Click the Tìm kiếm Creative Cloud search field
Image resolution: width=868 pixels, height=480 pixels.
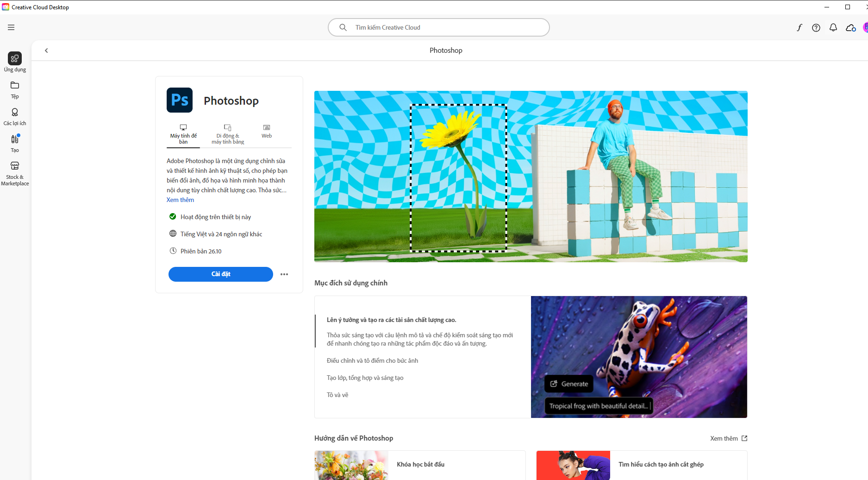pos(438,27)
